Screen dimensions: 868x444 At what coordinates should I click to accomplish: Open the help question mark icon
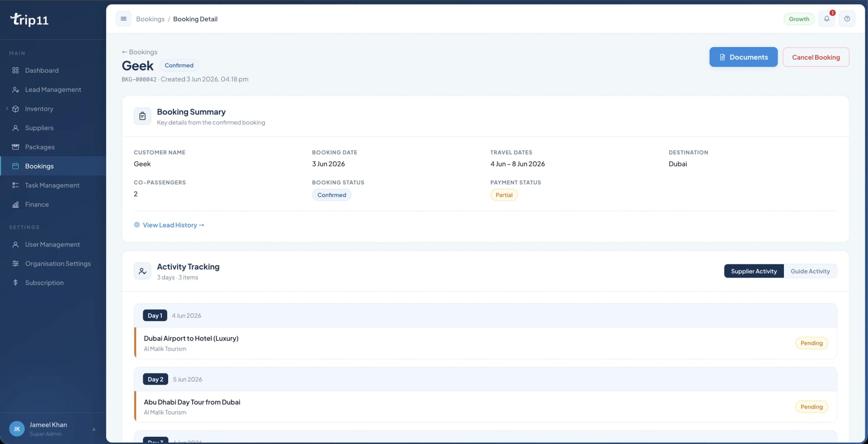tap(847, 19)
